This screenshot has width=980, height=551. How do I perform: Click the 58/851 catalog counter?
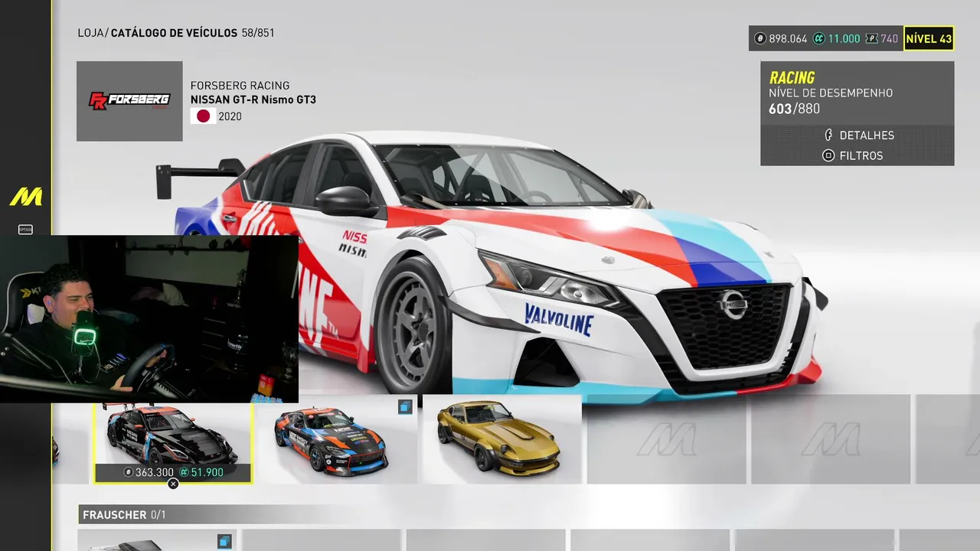point(258,33)
